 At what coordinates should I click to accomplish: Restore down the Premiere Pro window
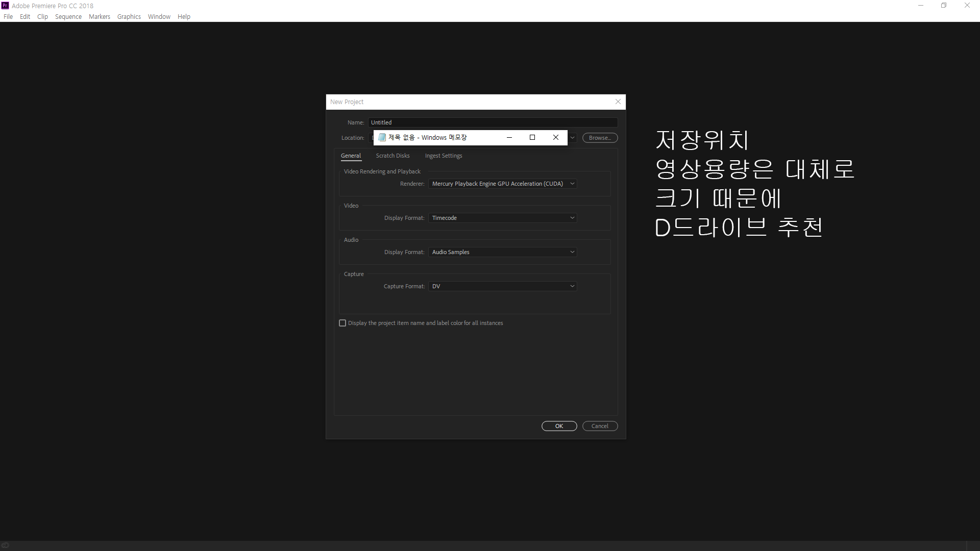coord(944,6)
